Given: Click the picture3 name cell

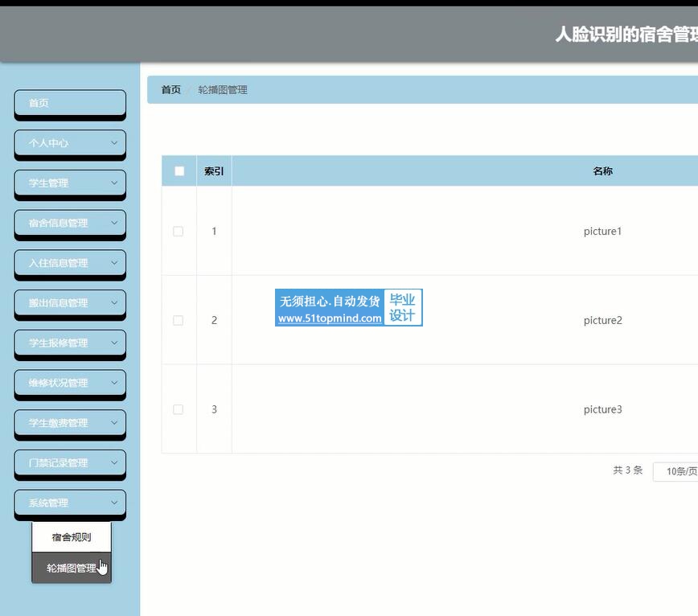Looking at the screenshot, I should pos(603,409).
